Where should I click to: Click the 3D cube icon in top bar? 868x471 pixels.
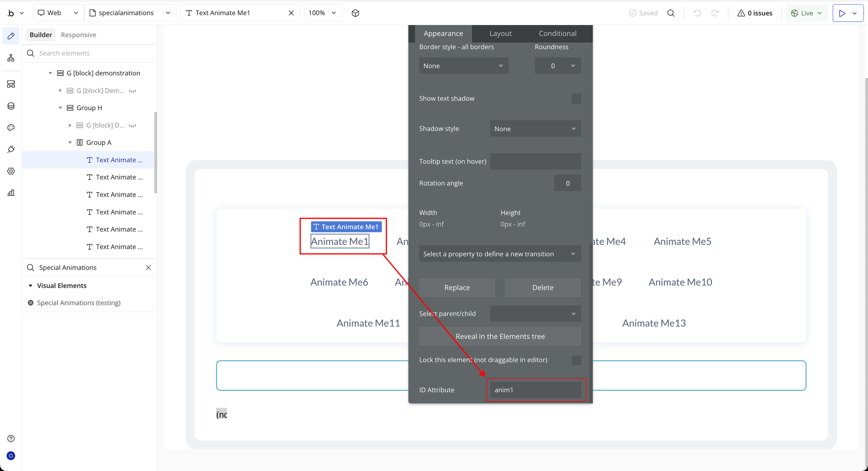(x=355, y=13)
